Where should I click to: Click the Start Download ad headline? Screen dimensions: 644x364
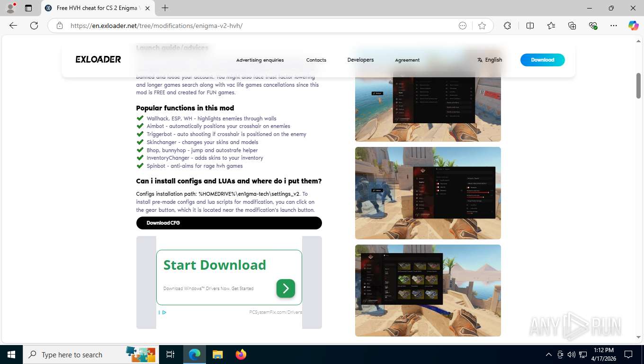coord(215,265)
